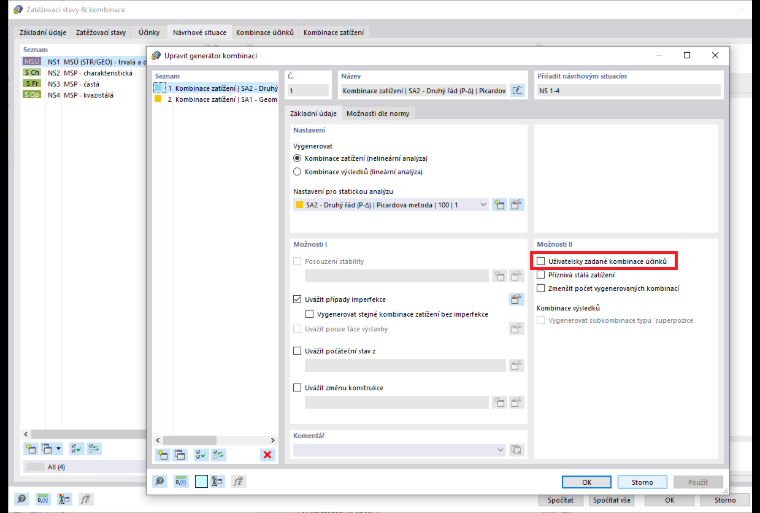The height and width of the screenshot is (513, 760).
Task: Select list row 1 Kombinace zatížení SA2
Action: tap(216, 88)
